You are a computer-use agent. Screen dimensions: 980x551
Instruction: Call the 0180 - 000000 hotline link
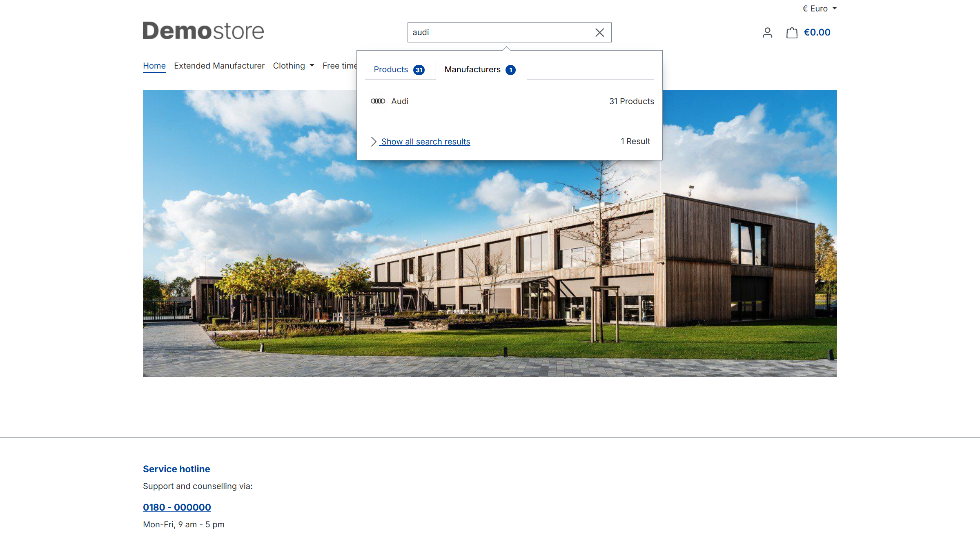coord(177,507)
